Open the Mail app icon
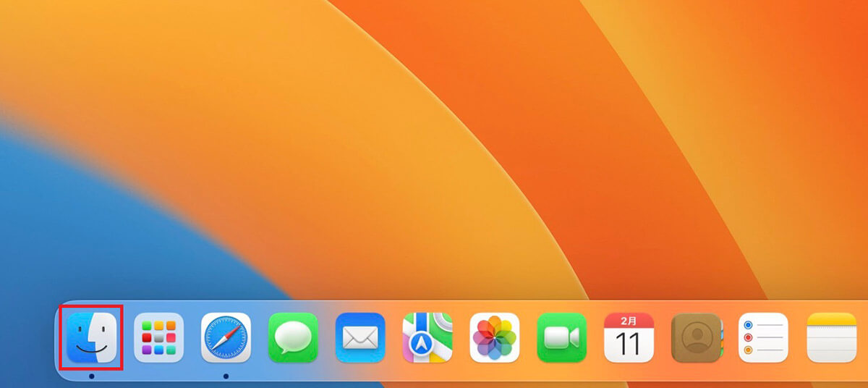The width and height of the screenshot is (868, 388). 360,337
